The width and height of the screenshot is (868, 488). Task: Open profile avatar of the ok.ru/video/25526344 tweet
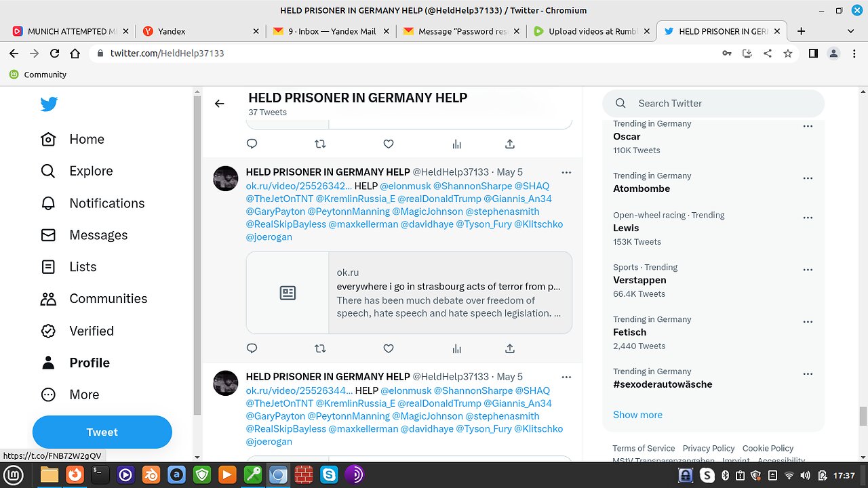pyautogui.click(x=226, y=383)
